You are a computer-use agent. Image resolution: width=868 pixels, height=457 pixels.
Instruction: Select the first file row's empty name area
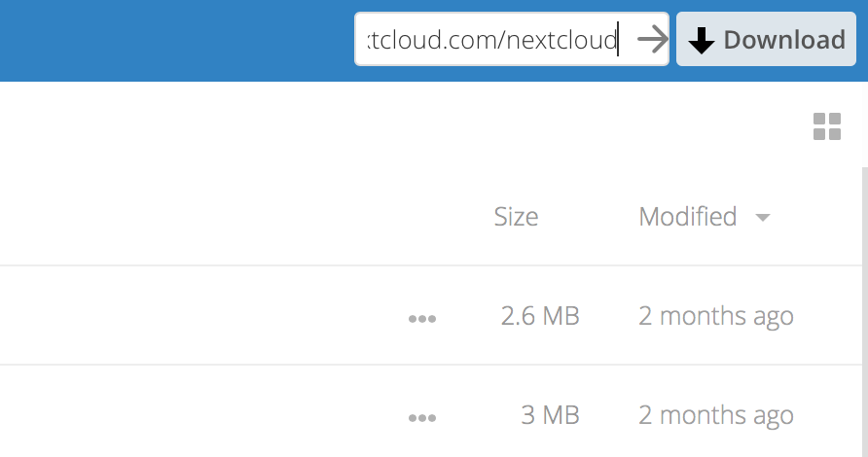[195, 316]
